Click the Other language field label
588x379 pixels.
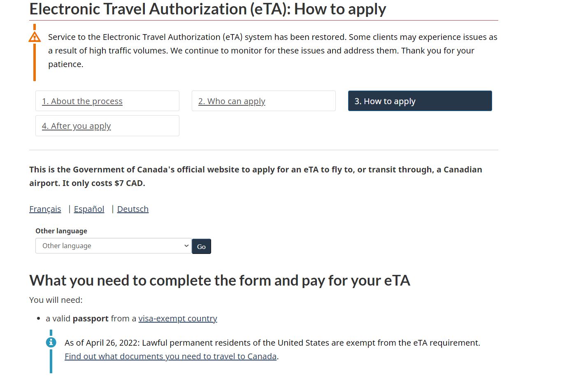pyautogui.click(x=61, y=231)
